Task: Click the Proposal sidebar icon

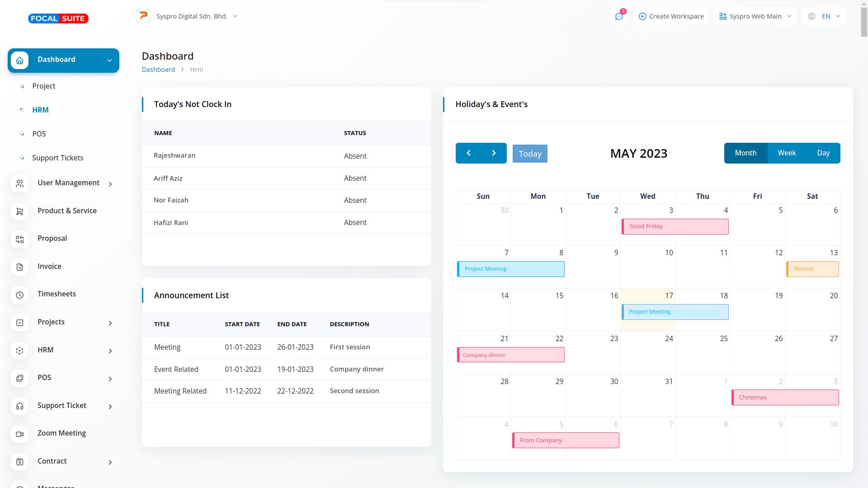Action: point(19,239)
